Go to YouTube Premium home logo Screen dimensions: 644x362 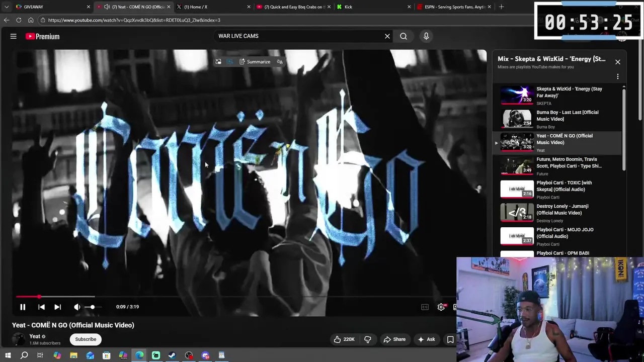[43, 36]
